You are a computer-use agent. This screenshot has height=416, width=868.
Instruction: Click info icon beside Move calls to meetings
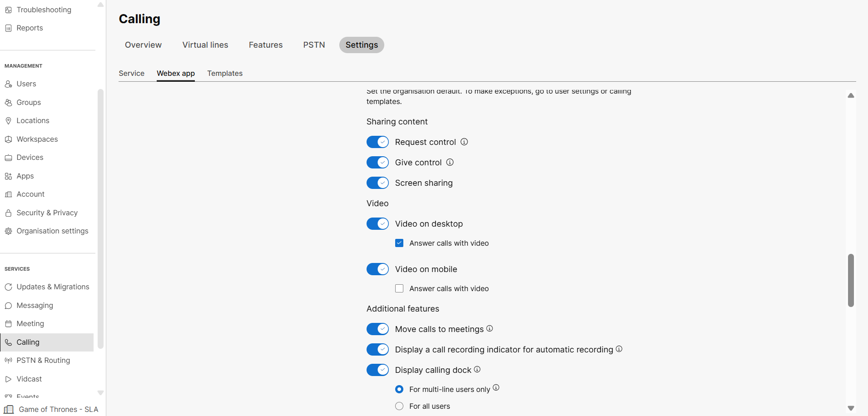[x=490, y=328]
